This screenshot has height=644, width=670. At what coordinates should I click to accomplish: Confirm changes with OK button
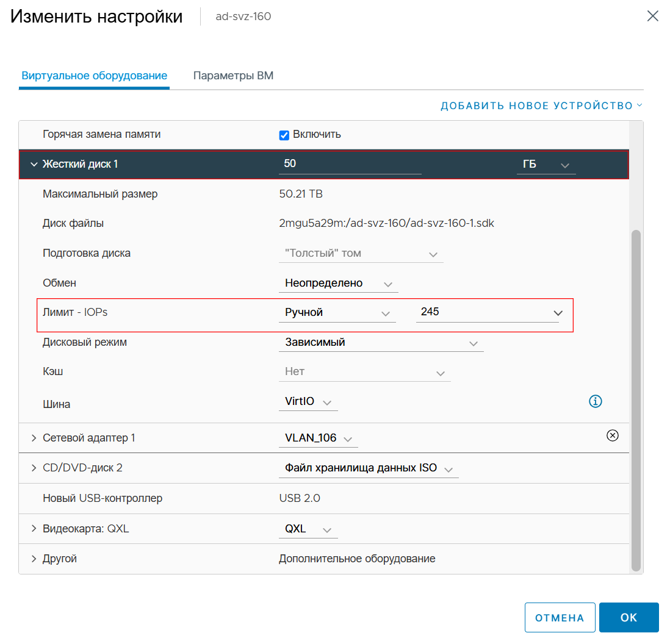(x=629, y=618)
